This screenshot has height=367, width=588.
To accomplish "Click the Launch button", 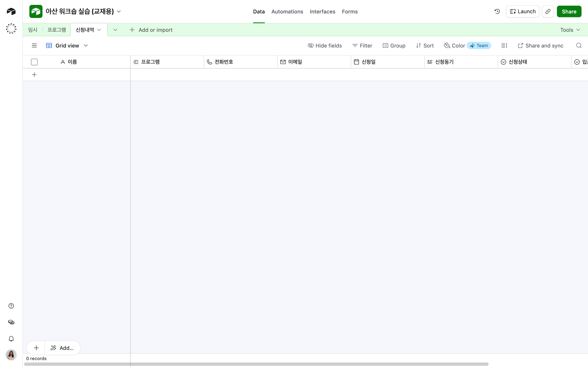I will (x=523, y=11).
